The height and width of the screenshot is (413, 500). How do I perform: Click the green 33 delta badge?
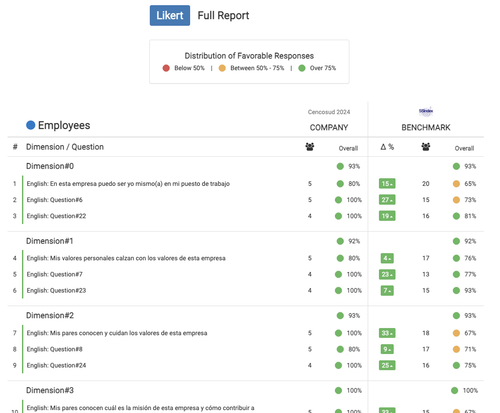(x=387, y=333)
